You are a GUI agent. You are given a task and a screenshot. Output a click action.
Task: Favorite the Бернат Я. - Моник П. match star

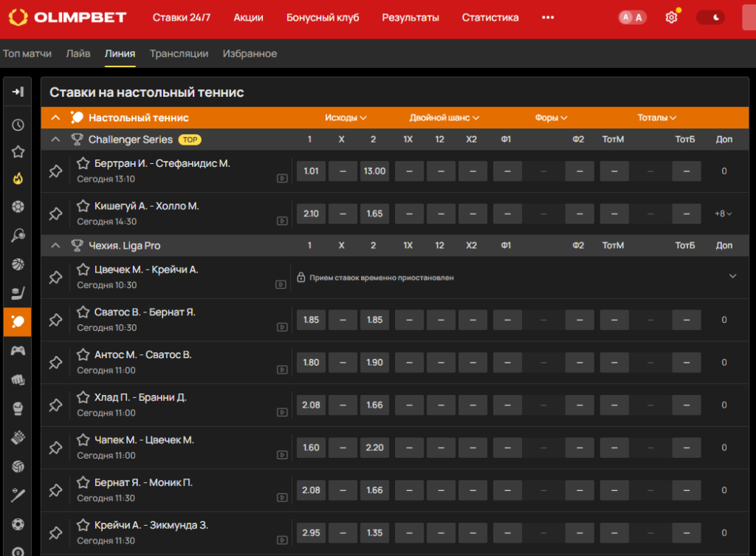point(83,482)
